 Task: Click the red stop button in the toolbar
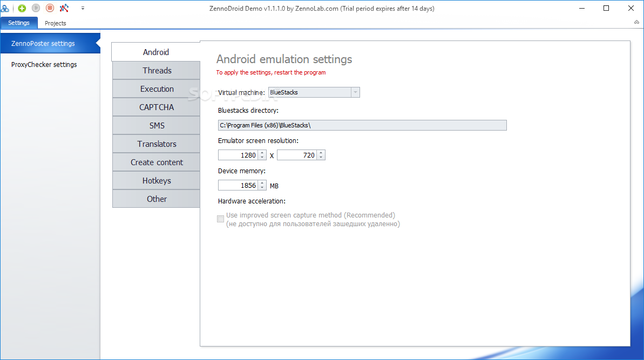point(50,8)
